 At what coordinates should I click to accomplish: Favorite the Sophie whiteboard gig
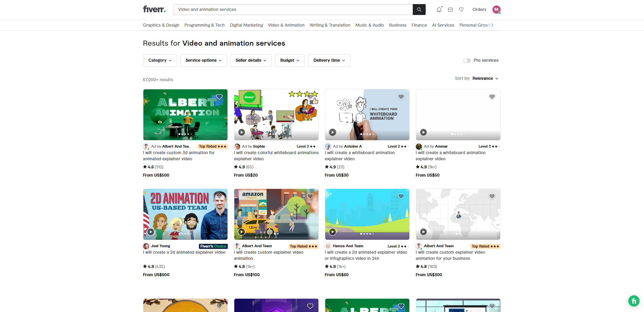click(x=310, y=97)
